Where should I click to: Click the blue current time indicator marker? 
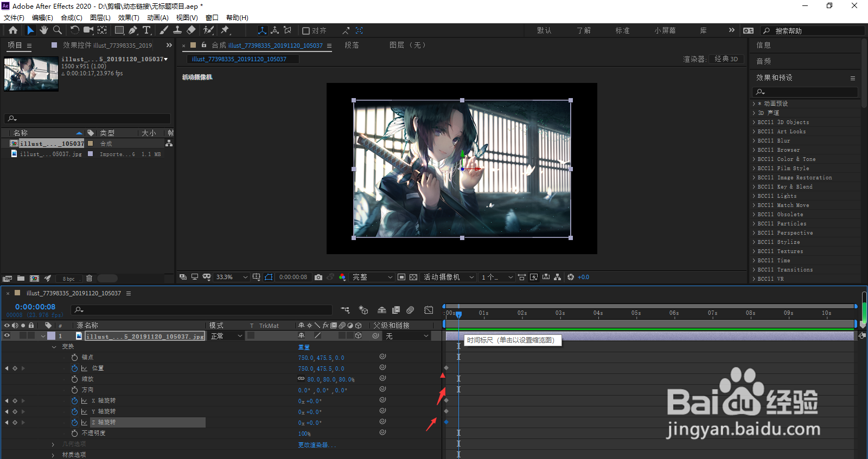[x=458, y=314]
